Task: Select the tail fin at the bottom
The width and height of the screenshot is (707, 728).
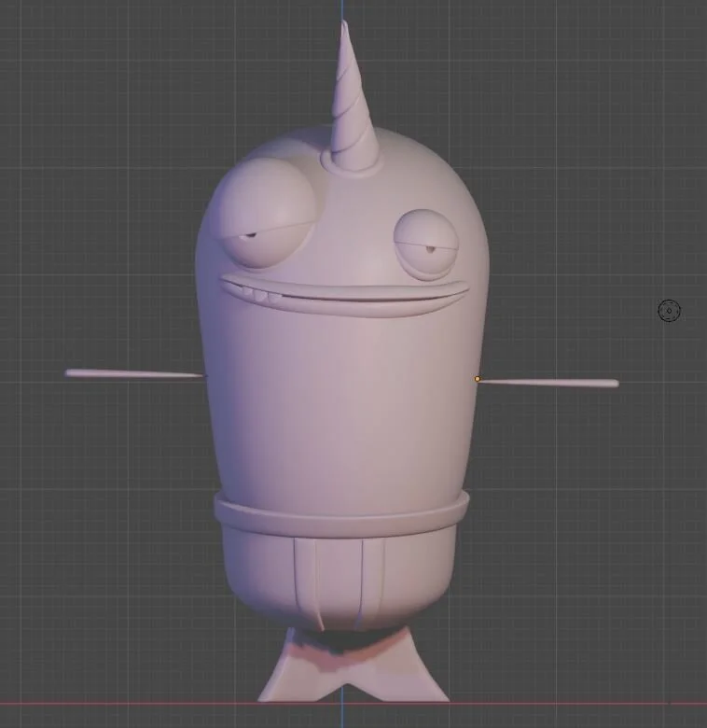Action: (353, 665)
